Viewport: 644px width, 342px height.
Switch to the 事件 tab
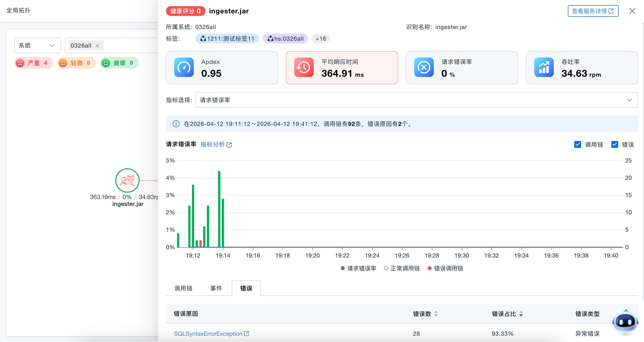click(x=216, y=288)
